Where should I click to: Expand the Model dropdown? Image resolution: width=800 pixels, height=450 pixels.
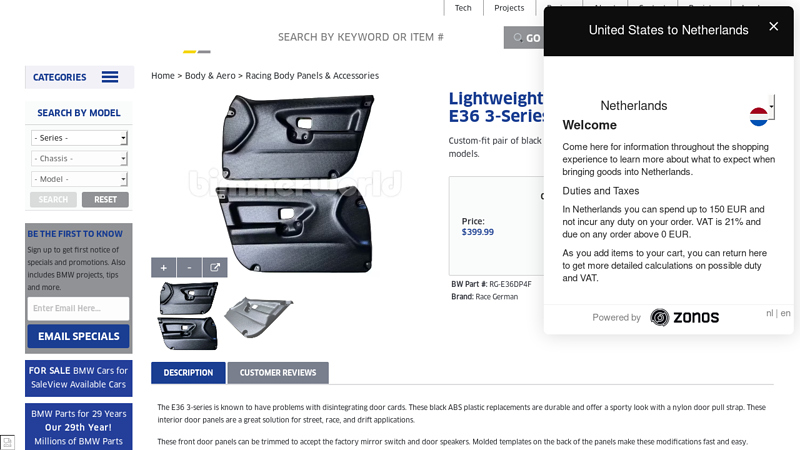(79, 179)
